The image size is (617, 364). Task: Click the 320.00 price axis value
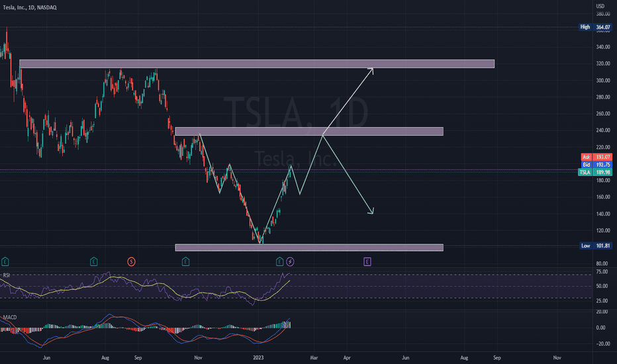(603, 64)
